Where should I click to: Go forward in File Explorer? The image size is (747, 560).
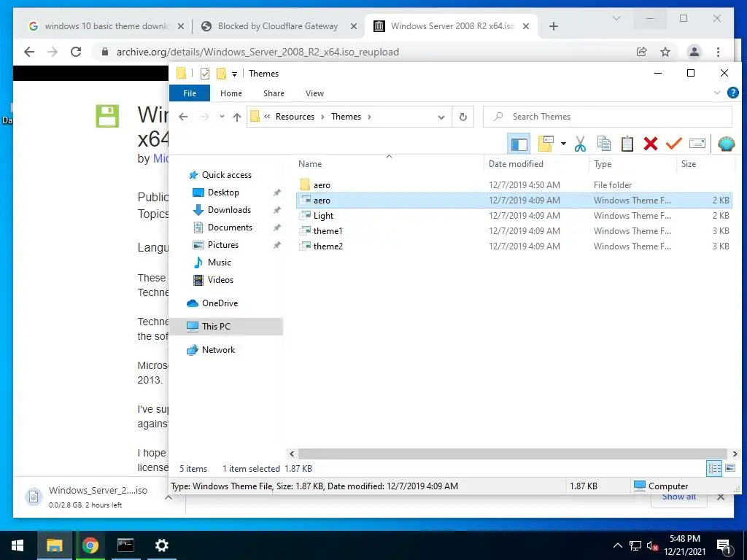click(x=205, y=117)
